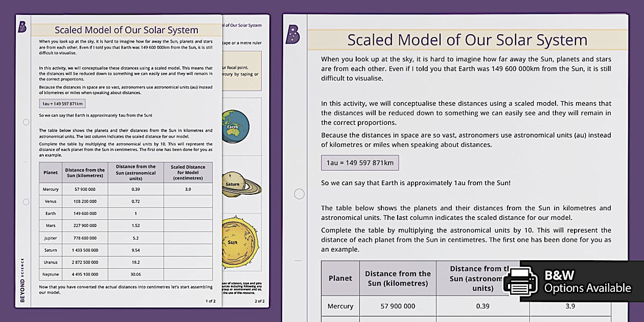Click the B&W Options Available label
Screen dimensions: 644x322
pos(587,282)
